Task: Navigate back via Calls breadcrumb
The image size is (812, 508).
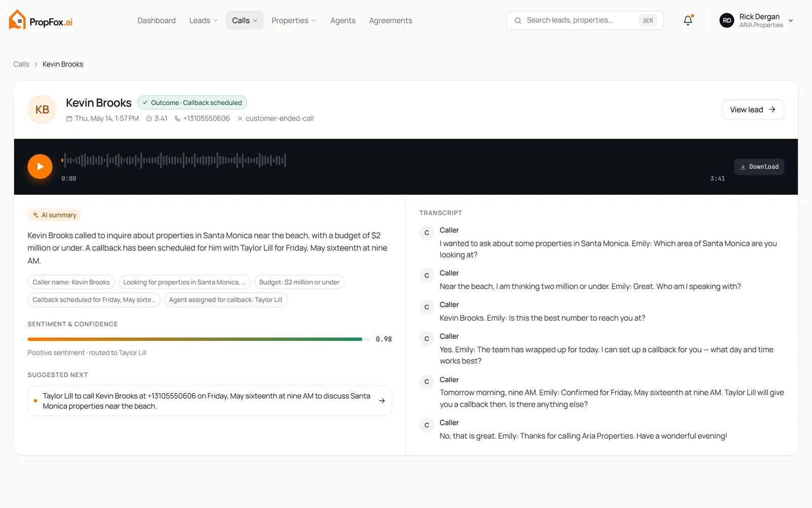Action: pyautogui.click(x=21, y=64)
